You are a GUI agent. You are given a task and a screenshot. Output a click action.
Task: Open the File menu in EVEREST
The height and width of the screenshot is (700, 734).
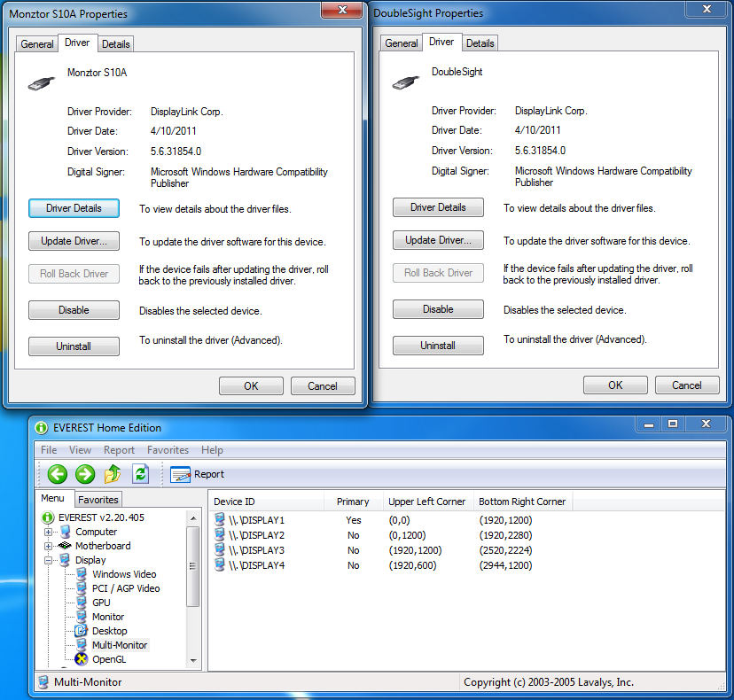(49, 449)
